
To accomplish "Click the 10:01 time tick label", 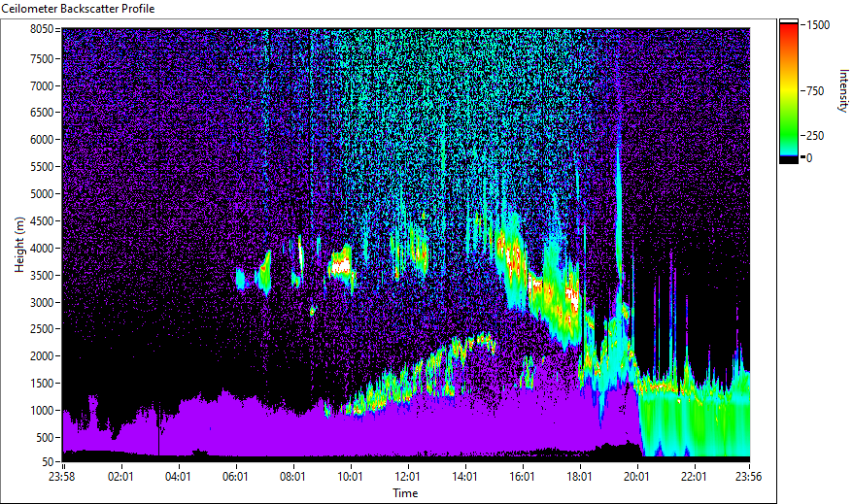I will [350, 477].
